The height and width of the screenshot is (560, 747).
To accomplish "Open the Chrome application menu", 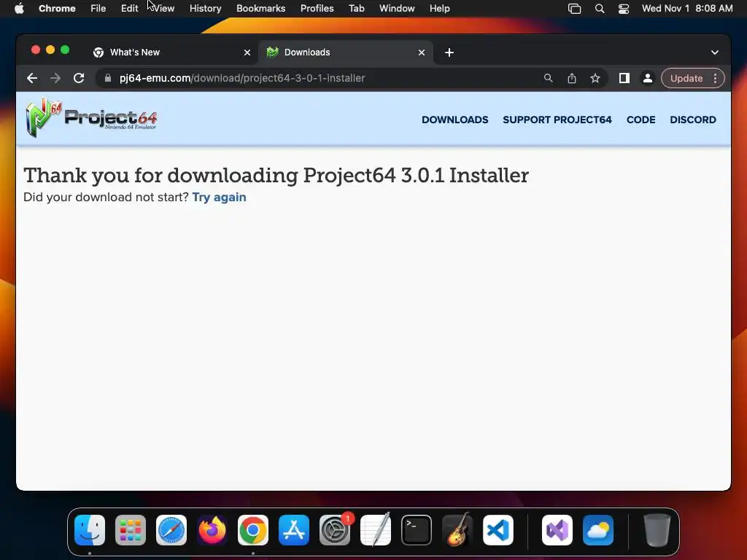I will pyautogui.click(x=57, y=9).
